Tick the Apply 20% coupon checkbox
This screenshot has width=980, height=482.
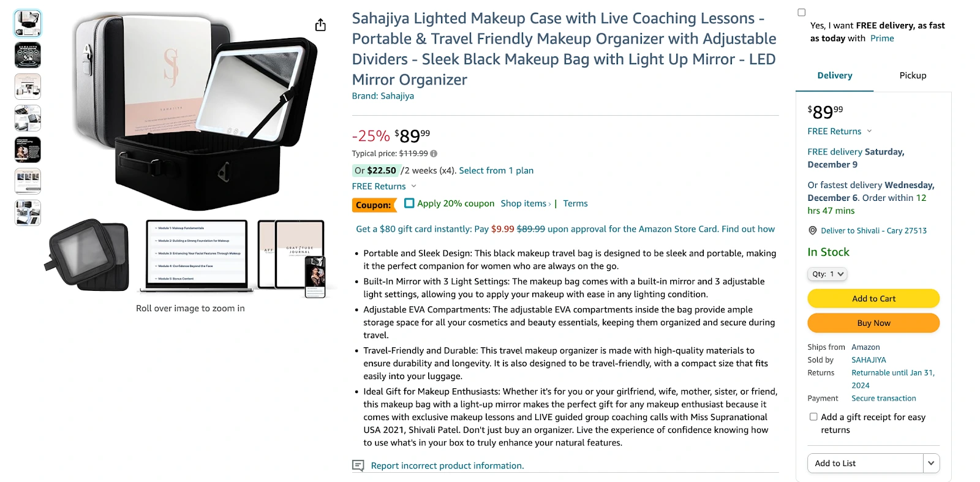409,203
